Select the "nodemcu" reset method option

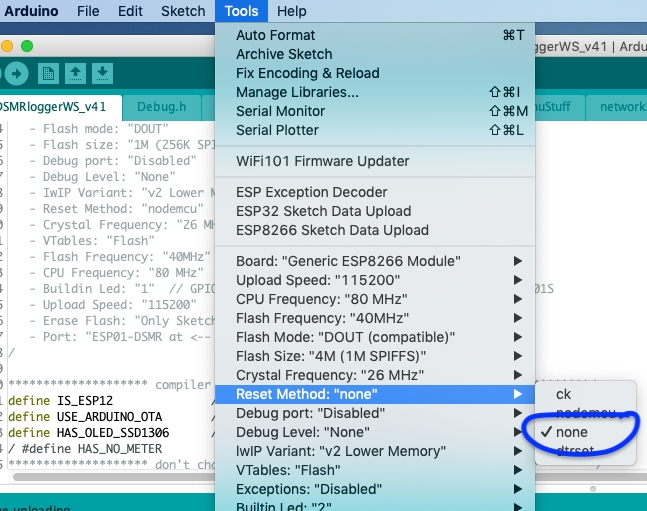point(585,413)
